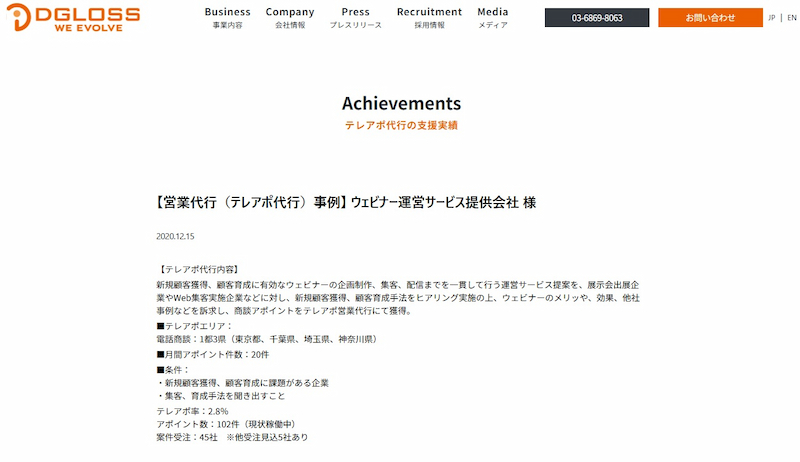Screen dimensions: 800x462
Task: Click the ■月間アポイント件数：20件 line
Action: (213, 354)
